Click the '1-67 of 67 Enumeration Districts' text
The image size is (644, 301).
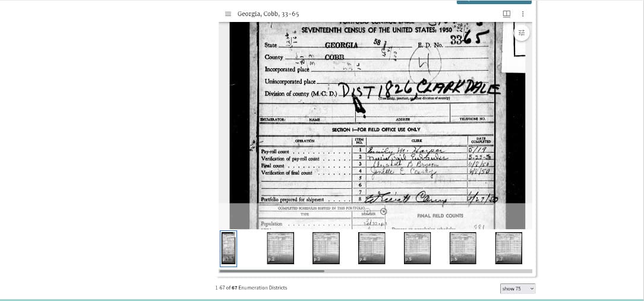251,288
